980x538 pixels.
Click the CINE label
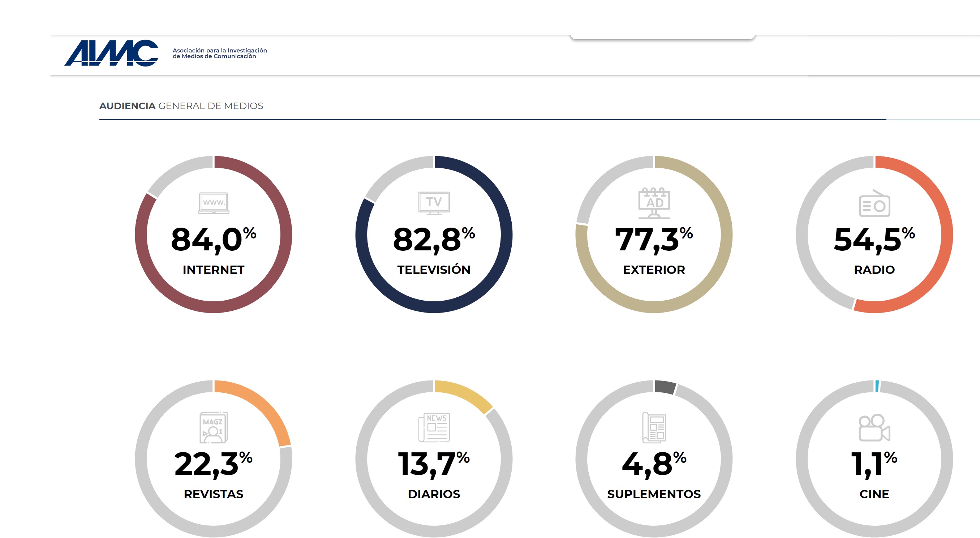tap(874, 494)
